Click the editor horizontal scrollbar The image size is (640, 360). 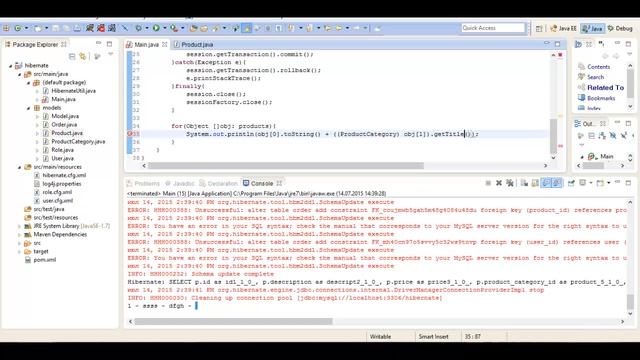click(x=286, y=166)
